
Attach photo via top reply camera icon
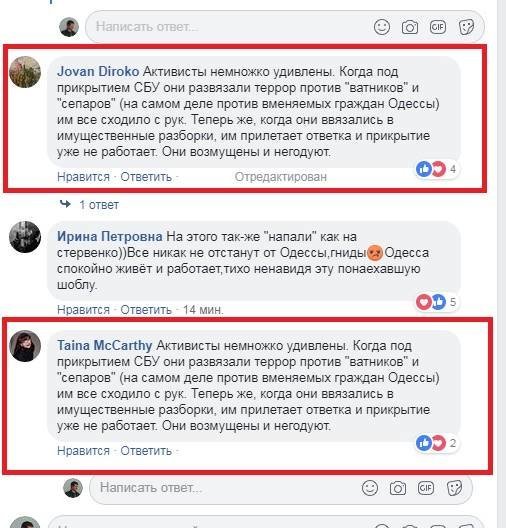410,27
